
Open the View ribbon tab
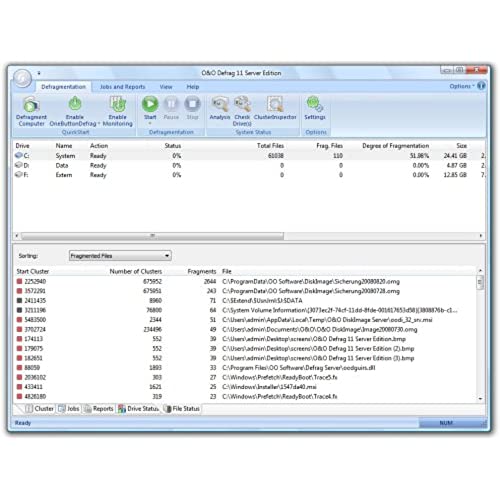[x=166, y=87]
